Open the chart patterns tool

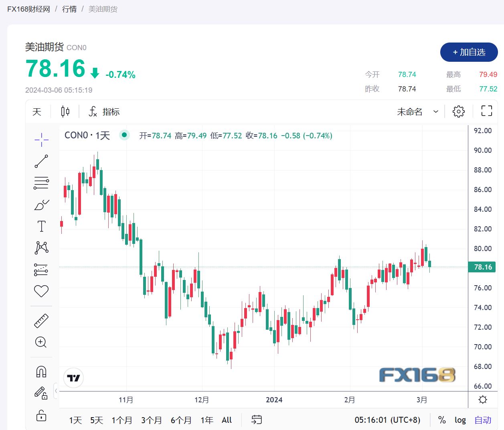[41, 248]
